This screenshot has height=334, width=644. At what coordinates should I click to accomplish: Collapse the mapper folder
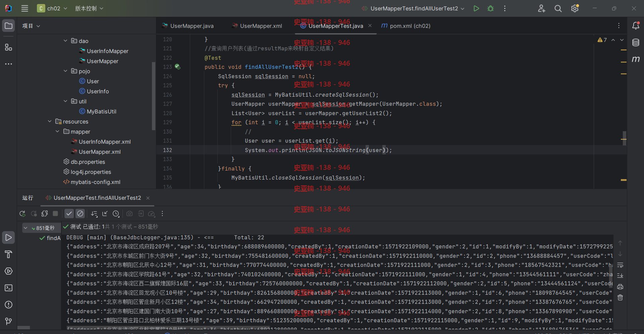coord(57,131)
